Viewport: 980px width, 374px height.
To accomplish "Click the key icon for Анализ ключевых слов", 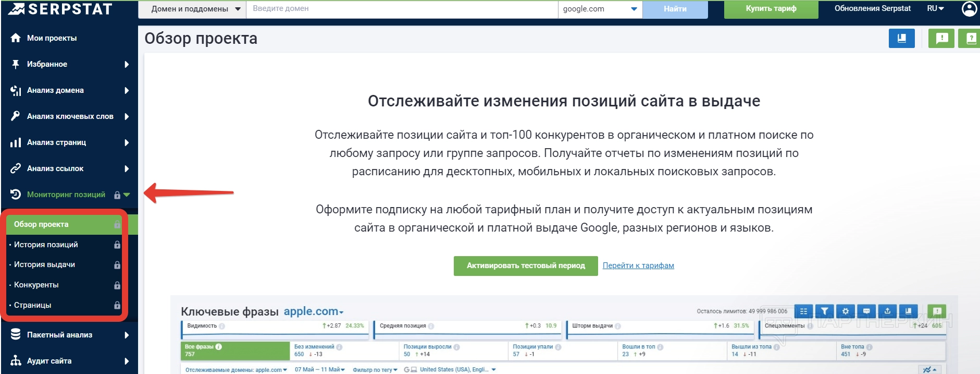I will (16, 116).
